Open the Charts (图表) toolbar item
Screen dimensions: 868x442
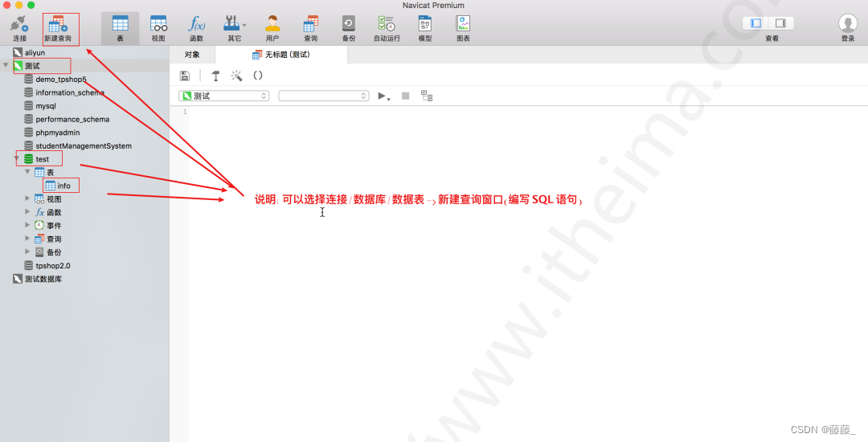(x=464, y=28)
